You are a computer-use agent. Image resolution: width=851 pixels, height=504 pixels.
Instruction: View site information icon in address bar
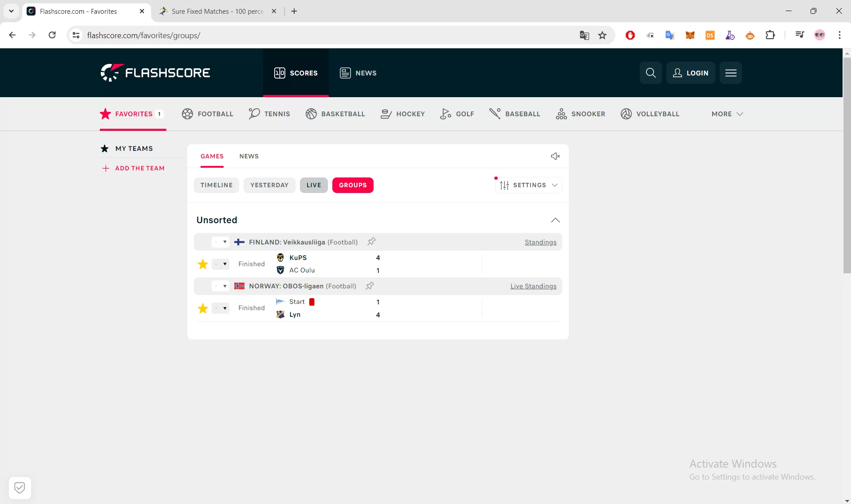pos(76,35)
